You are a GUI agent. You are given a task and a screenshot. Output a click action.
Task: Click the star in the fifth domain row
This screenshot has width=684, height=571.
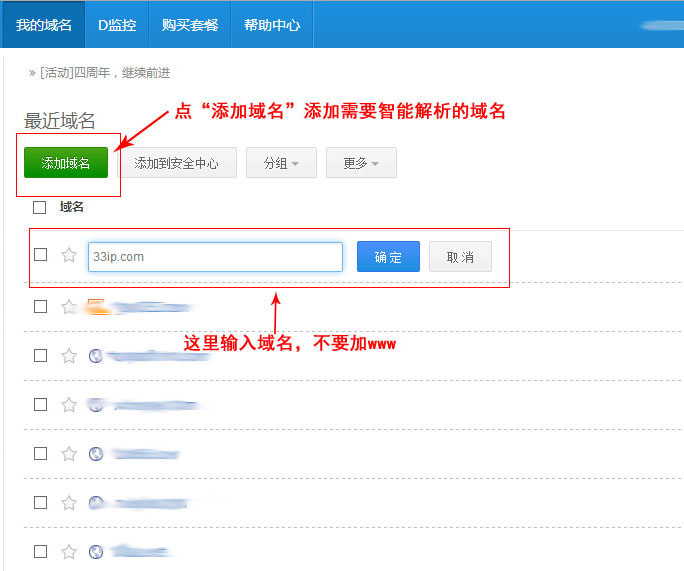tap(69, 453)
